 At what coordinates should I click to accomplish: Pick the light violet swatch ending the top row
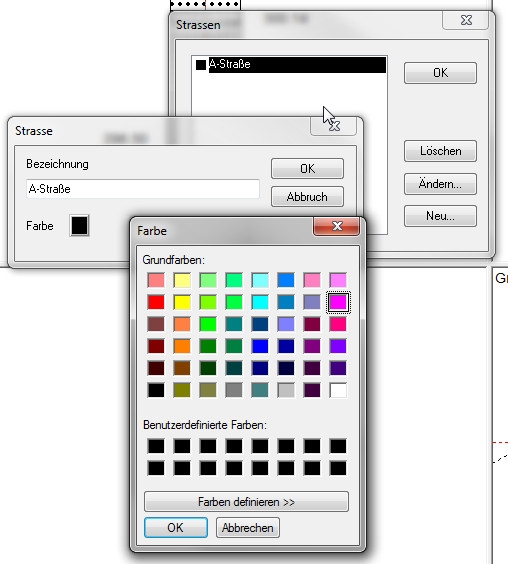[x=338, y=280]
